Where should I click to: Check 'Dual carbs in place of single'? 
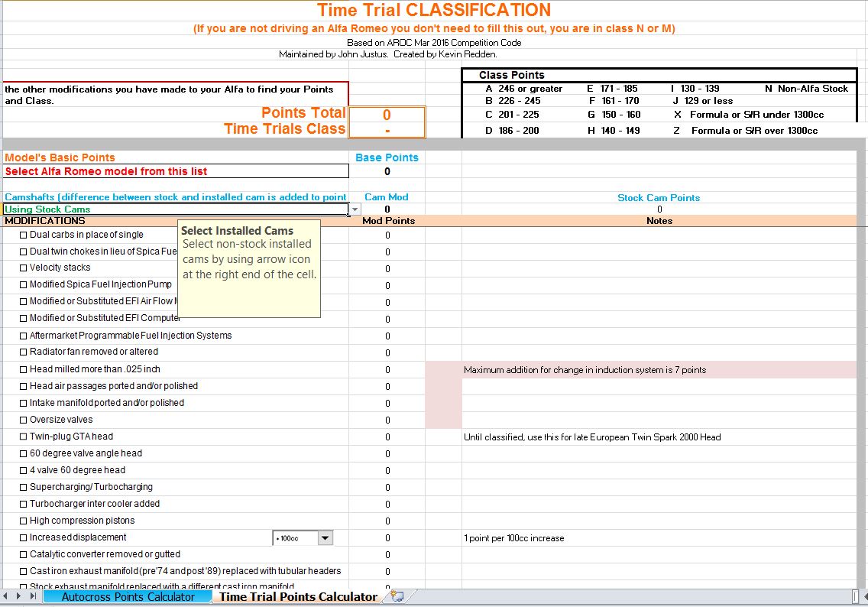tap(23, 235)
